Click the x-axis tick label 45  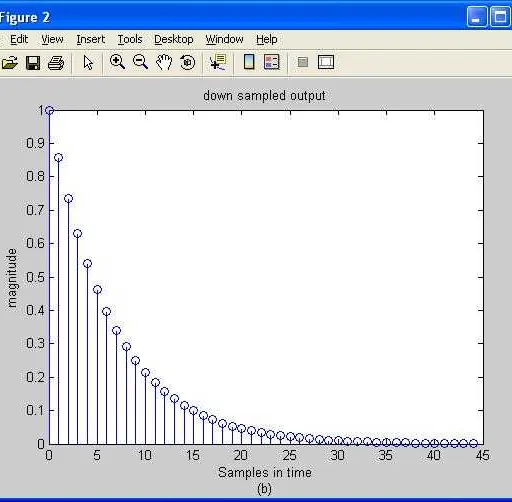tap(483, 455)
